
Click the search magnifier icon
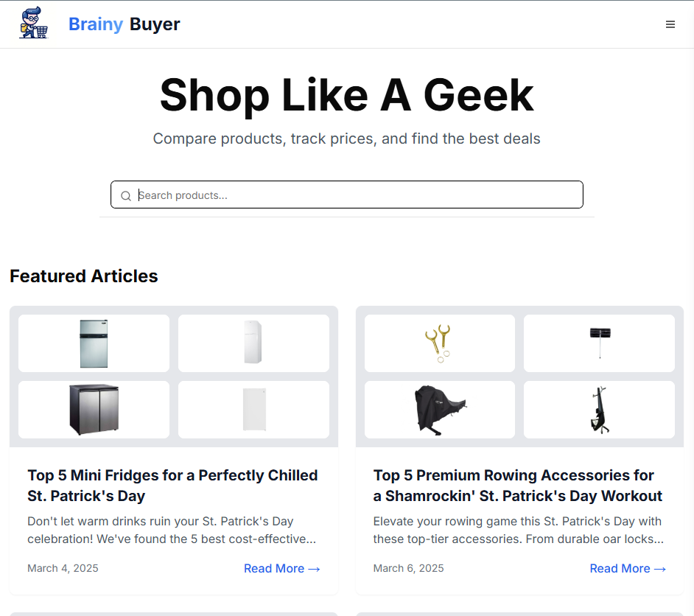click(126, 195)
